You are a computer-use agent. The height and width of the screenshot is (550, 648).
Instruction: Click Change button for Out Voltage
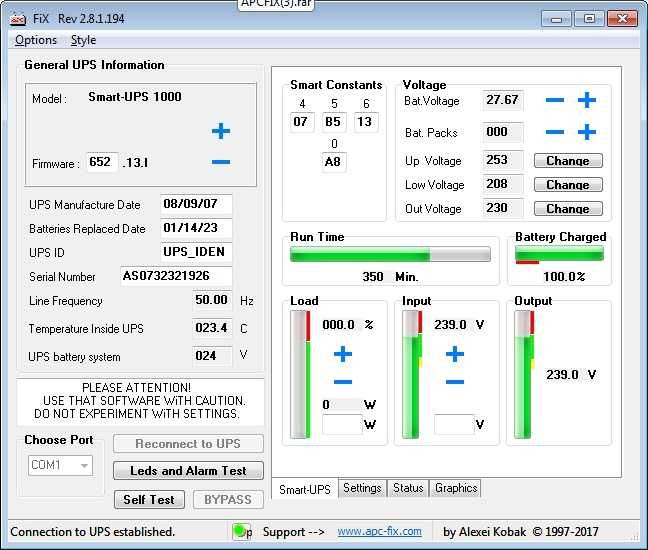pos(568,208)
